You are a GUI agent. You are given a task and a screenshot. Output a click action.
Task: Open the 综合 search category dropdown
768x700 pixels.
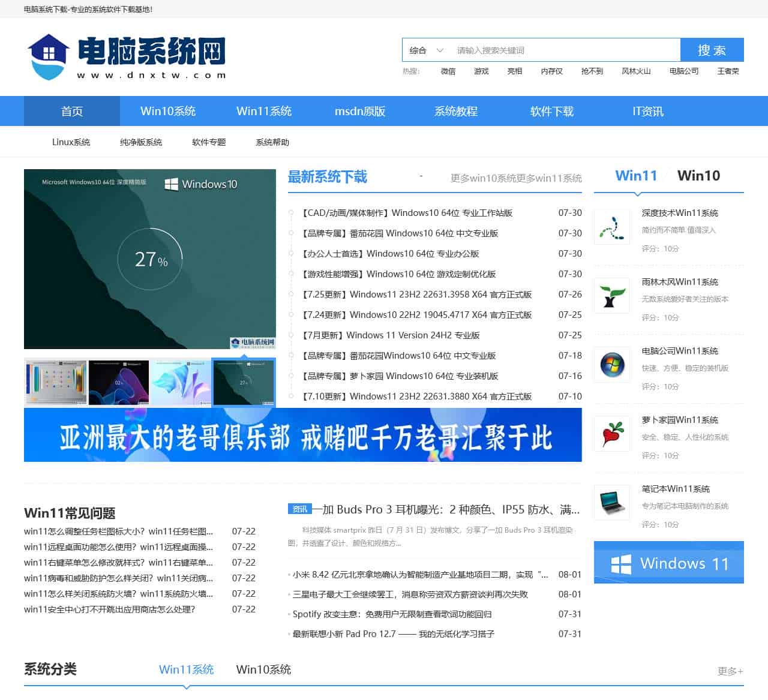pyautogui.click(x=424, y=50)
